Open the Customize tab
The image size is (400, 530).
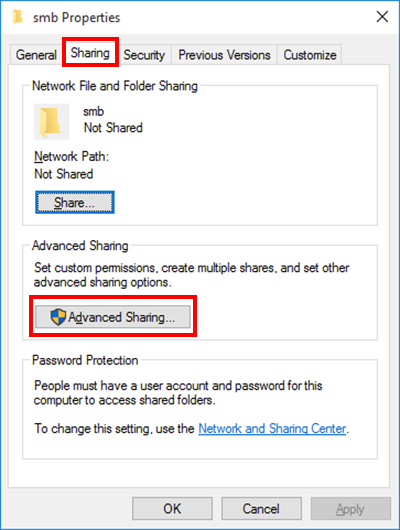[x=310, y=55]
